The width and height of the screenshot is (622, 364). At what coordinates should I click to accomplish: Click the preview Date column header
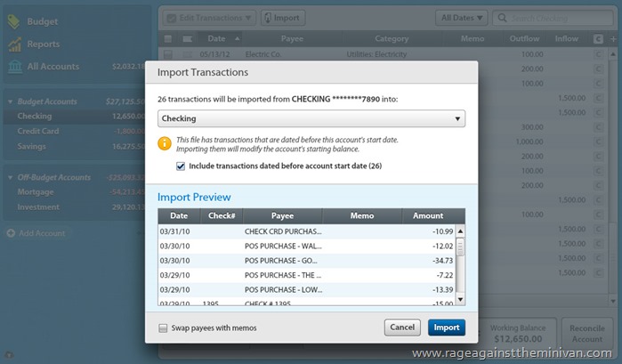click(179, 216)
